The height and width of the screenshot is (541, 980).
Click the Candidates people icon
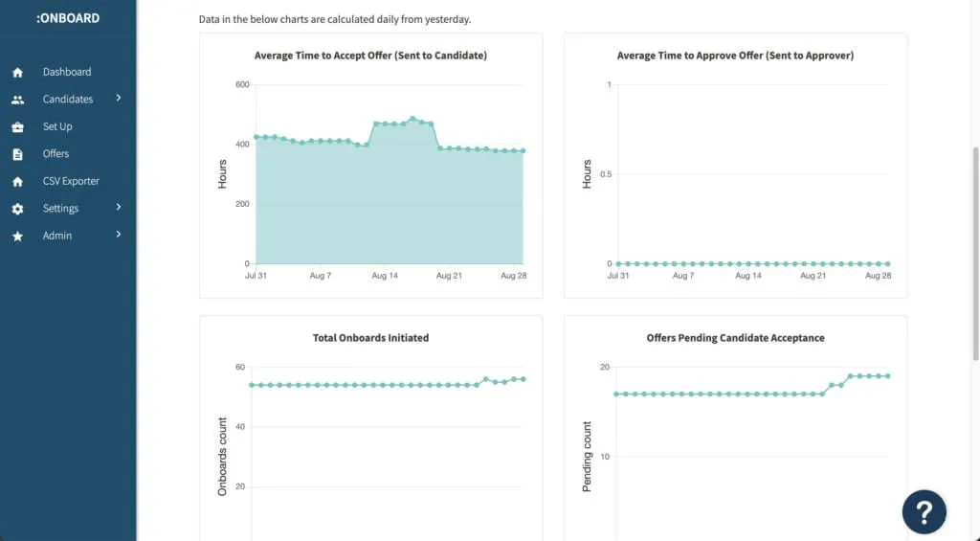[x=17, y=100]
